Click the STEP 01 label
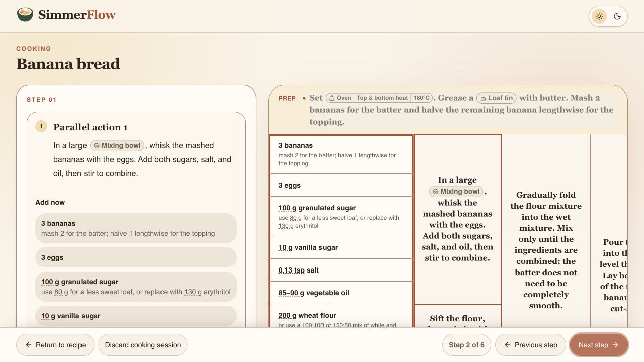Image resolution: width=644 pixels, height=362 pixels. click(x=42, y=100)
